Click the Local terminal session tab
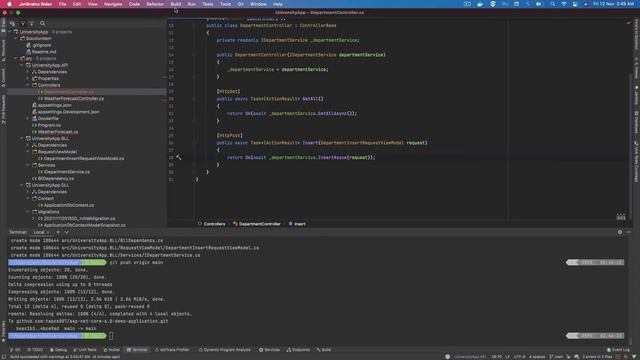This screenshot has width=640, height=360. coord(39,232)
